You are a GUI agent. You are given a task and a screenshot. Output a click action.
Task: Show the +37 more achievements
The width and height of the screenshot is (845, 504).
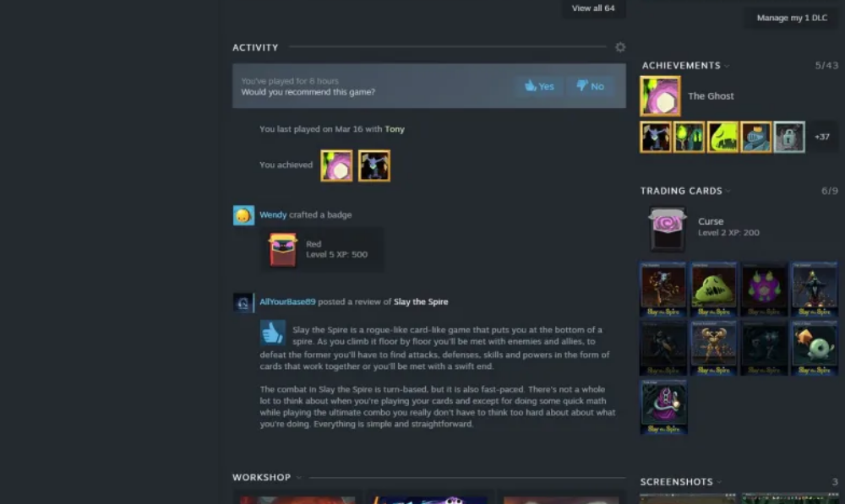(x=822, y=138)
